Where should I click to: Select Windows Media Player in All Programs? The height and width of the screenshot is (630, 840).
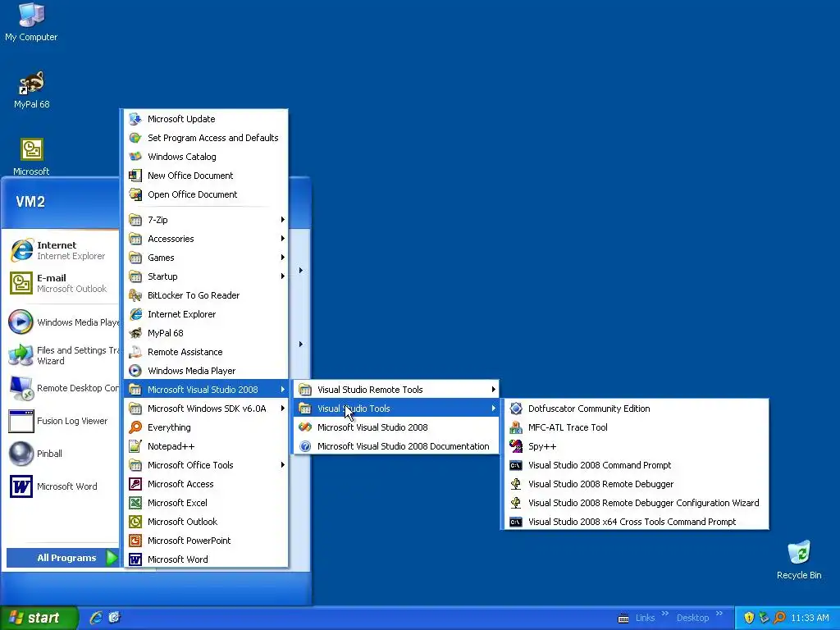pos(206,371)
